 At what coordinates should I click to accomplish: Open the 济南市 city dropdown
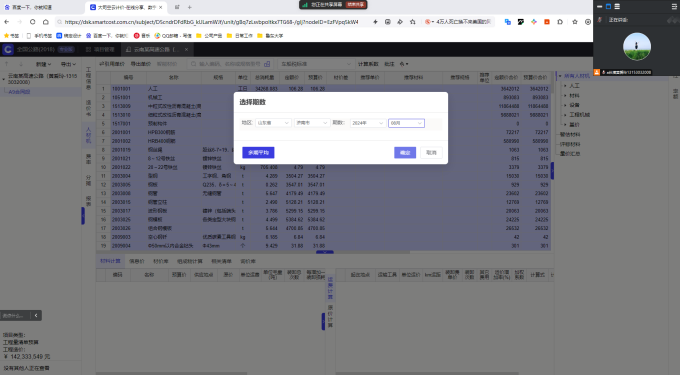click(x=311, y=123)
